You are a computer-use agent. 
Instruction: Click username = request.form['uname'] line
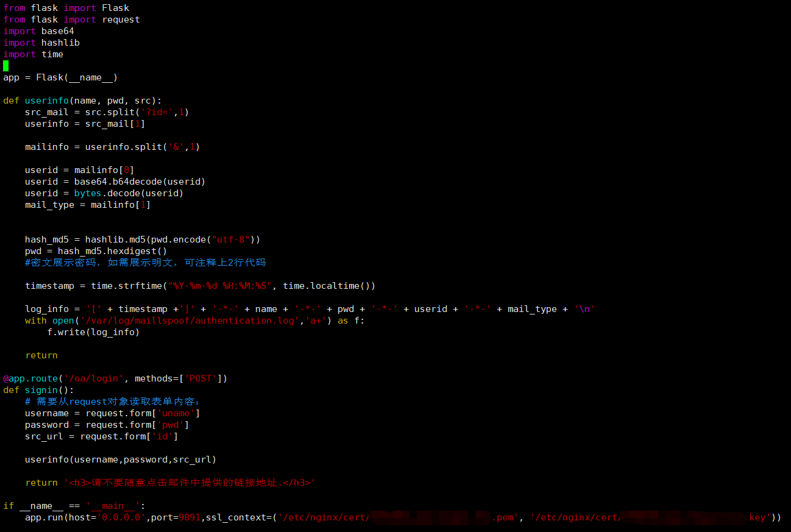click(113, 413)
